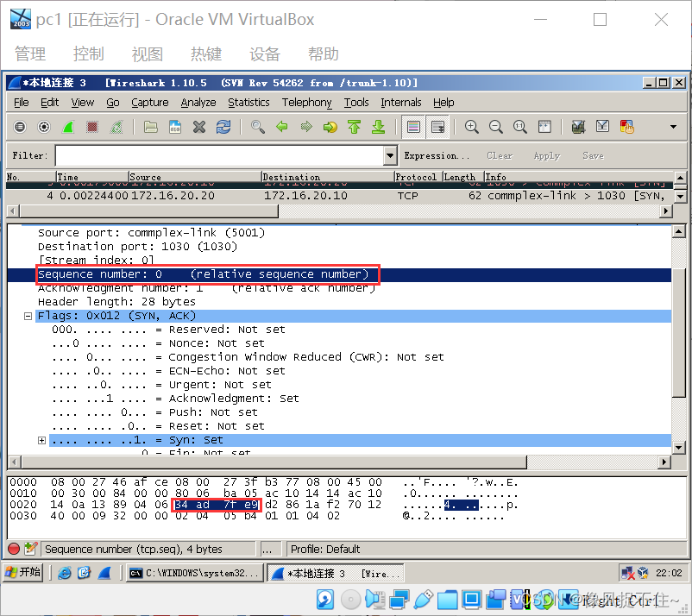Start a new live capture
The width and height of the screenshot is (692, 616).
click(68, 127)
